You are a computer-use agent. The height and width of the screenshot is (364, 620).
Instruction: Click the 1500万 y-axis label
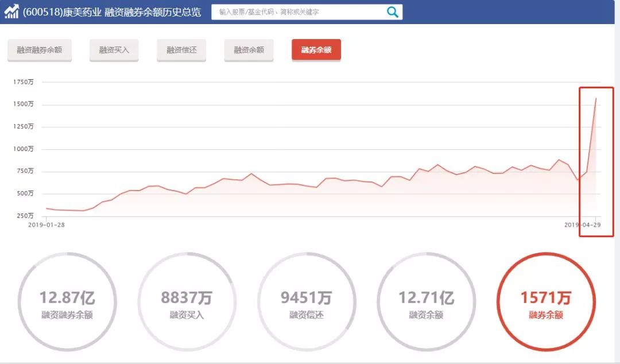point(24,104)
